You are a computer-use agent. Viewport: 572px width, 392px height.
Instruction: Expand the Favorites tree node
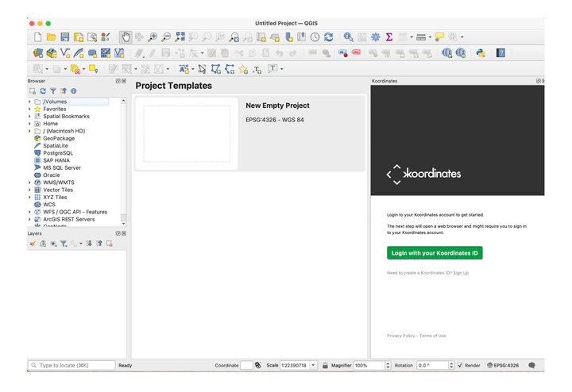29,109
